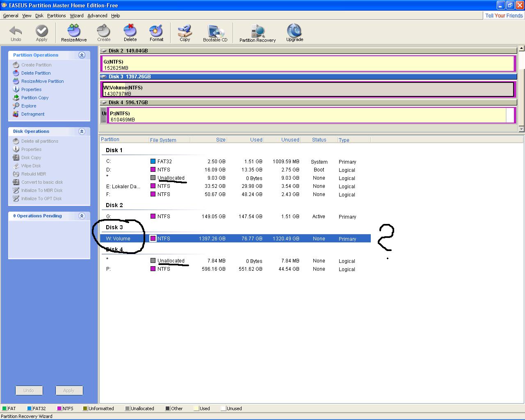Choose Delete Partition in side panel
The height and width of the screenshot is (420, 525).
tap(32, 73)
